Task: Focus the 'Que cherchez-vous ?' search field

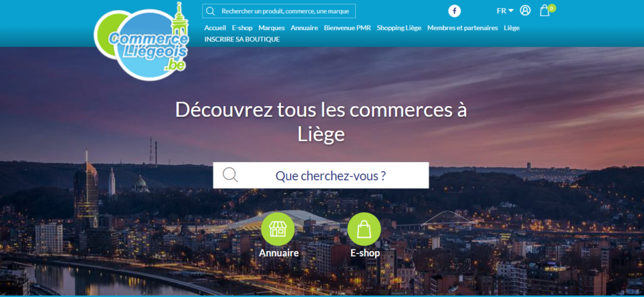Action: coord(321,175)
